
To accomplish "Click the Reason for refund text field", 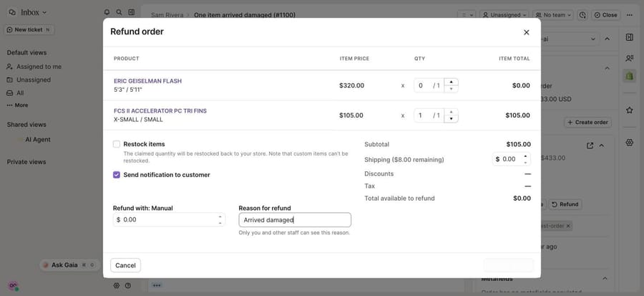I will coord(295,220).
